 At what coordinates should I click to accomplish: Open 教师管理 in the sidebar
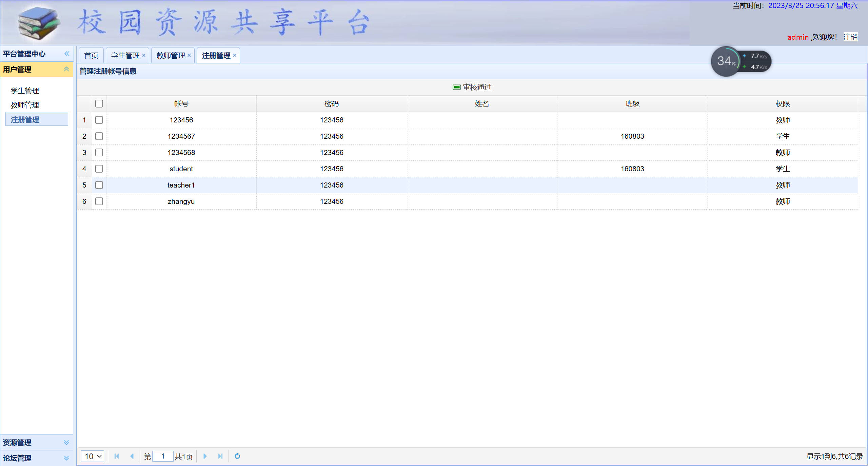tap(25, 105)
